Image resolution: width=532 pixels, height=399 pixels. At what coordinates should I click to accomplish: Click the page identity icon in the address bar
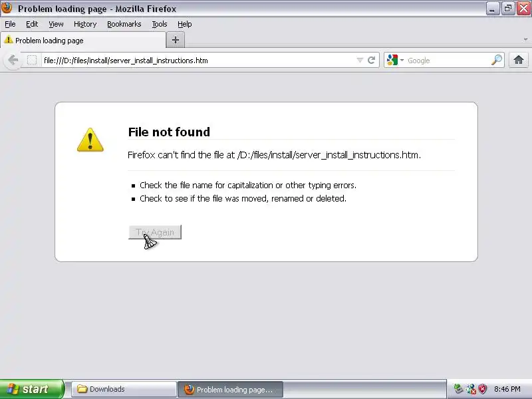click(32, 60)
